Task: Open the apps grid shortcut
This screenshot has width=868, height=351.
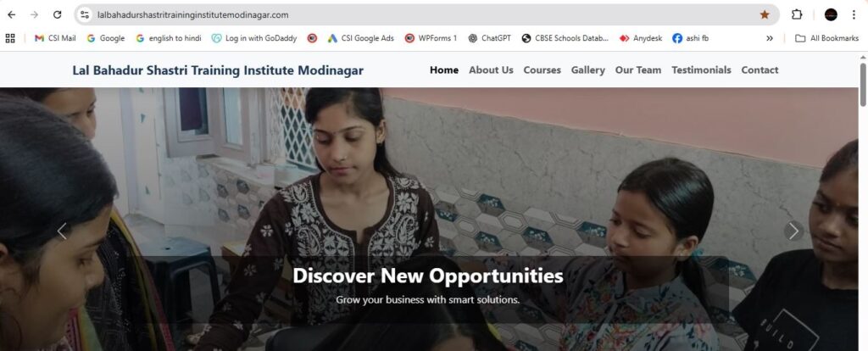Action: (x=10, y=38)
